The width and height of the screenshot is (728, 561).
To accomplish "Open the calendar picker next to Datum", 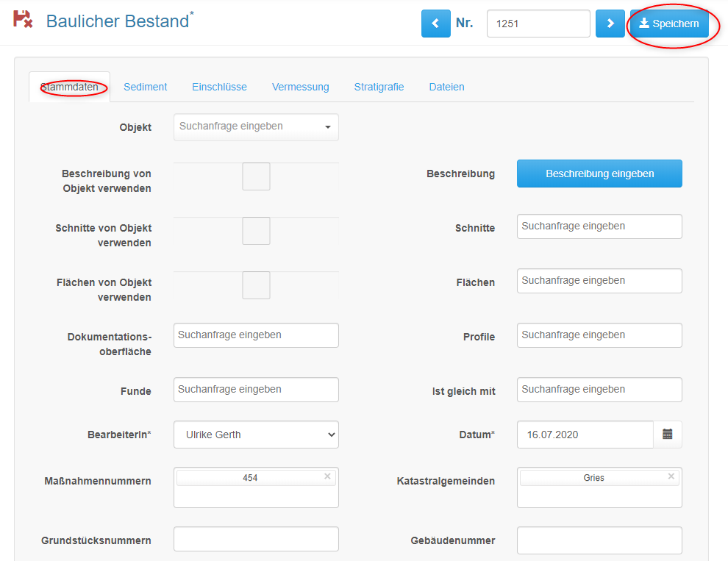I will [667, 435].
